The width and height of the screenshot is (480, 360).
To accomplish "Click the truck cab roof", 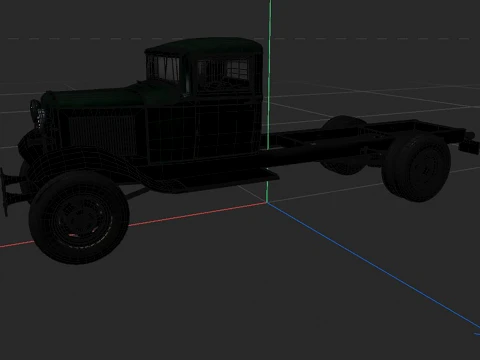I will click(x=204, y=47).
